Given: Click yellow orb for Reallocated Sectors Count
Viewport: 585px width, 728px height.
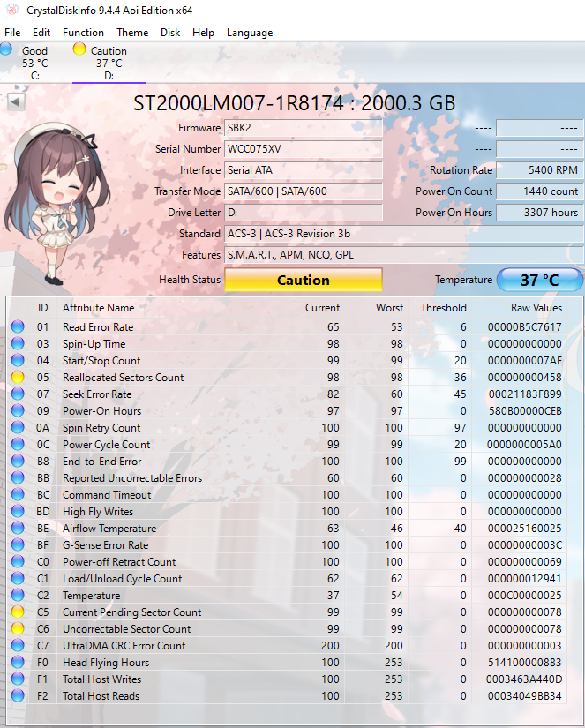Looking at the screenshot, I should click(x=18, y=377).
